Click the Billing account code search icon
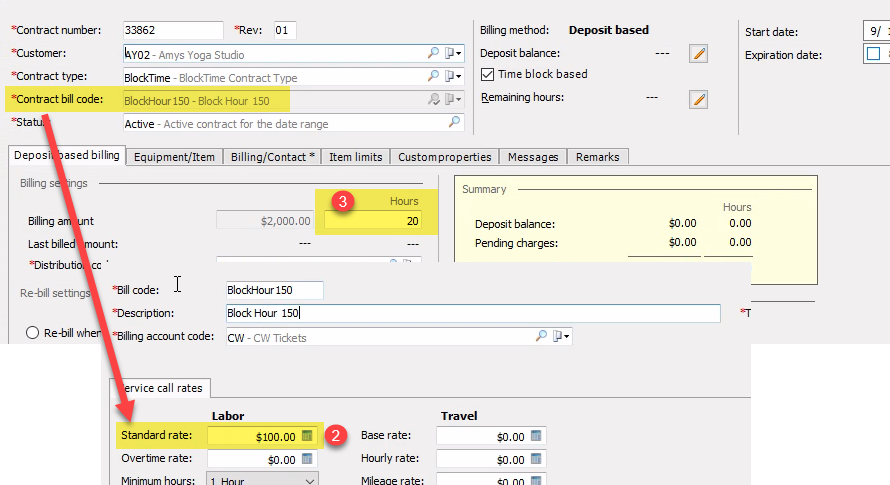 [541, 336]
